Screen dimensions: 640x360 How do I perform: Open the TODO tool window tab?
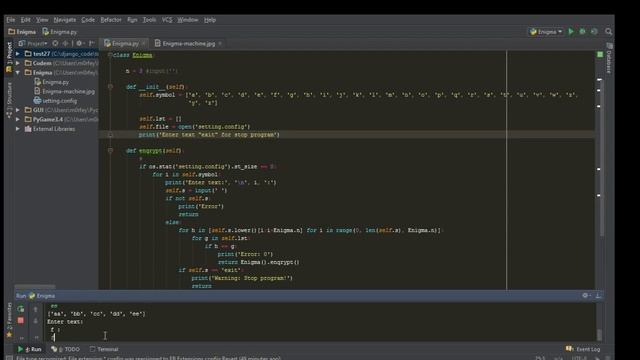[66, 349]
